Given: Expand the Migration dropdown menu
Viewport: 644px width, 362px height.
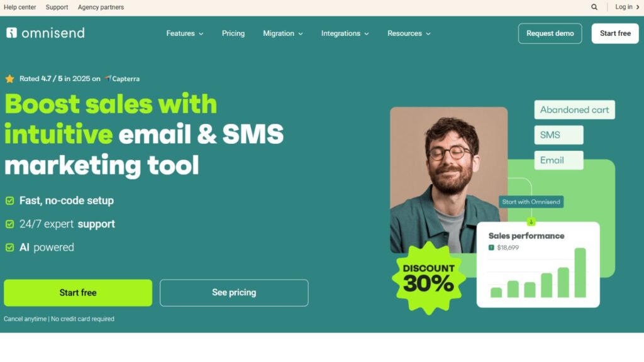Looking at the screenshot, I should [x=283, y=34].
